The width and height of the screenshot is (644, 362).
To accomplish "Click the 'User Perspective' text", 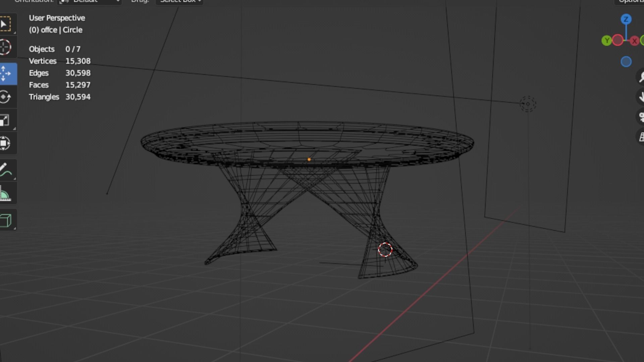I will [57, 18].
